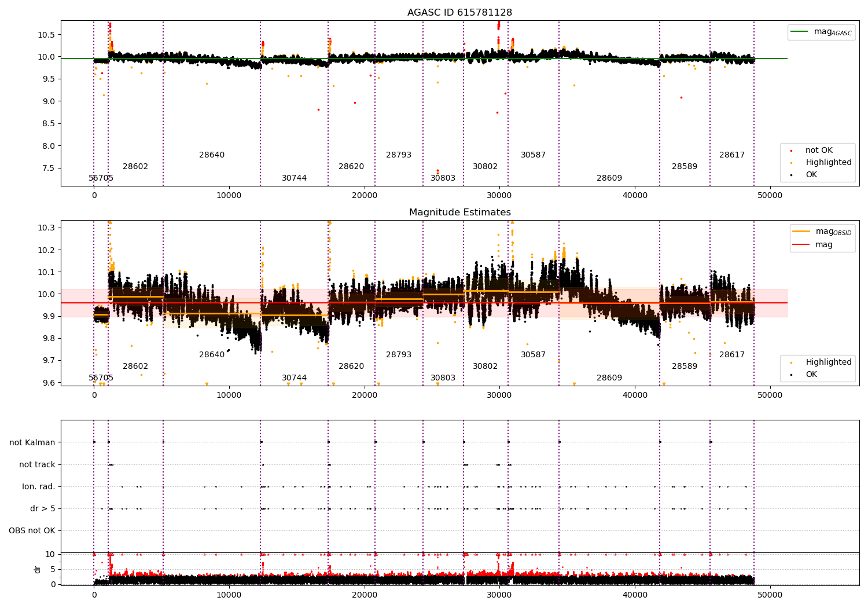
Task: Click OBSID label 28640 in top plot
Action: coord(212,155)
